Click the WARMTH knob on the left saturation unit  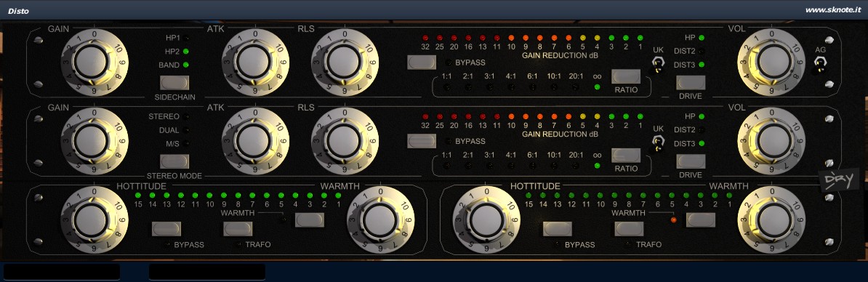click(381, 220)
